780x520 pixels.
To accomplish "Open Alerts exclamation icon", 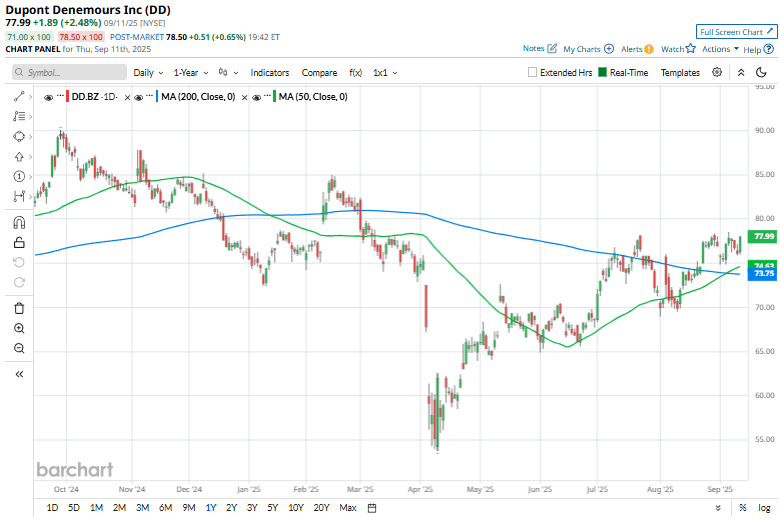I will point(649,49).
